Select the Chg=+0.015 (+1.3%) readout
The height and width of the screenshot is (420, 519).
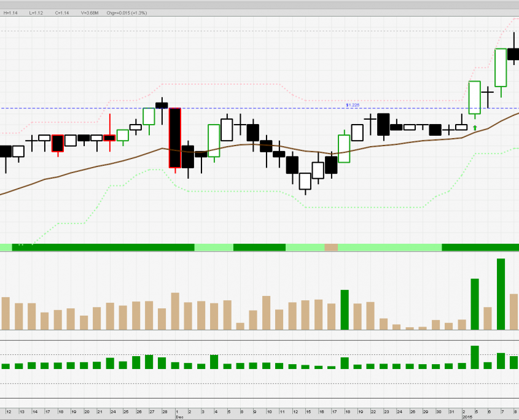pyautogui.click(x=127, y=12)
